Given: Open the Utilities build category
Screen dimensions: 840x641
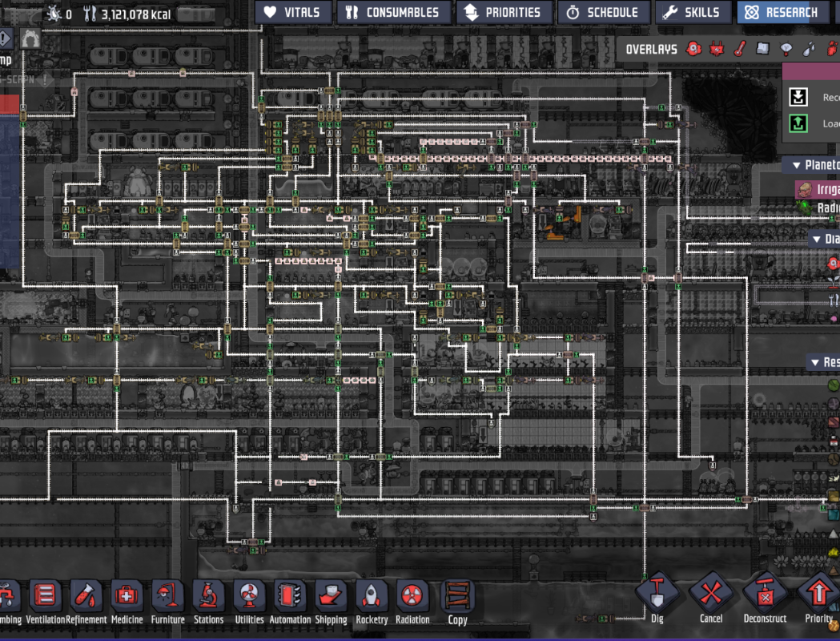Looking at the screenshot, I should [x=249, y=603].
